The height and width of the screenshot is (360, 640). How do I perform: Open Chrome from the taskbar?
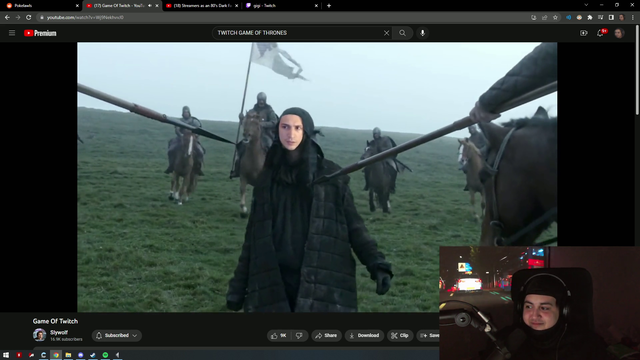(56, 355)
